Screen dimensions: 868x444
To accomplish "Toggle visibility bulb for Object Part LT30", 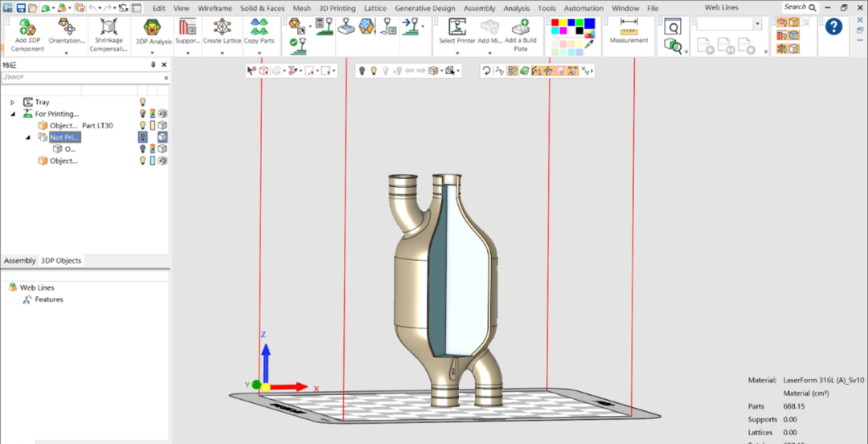I will click(x=142, y=125).
